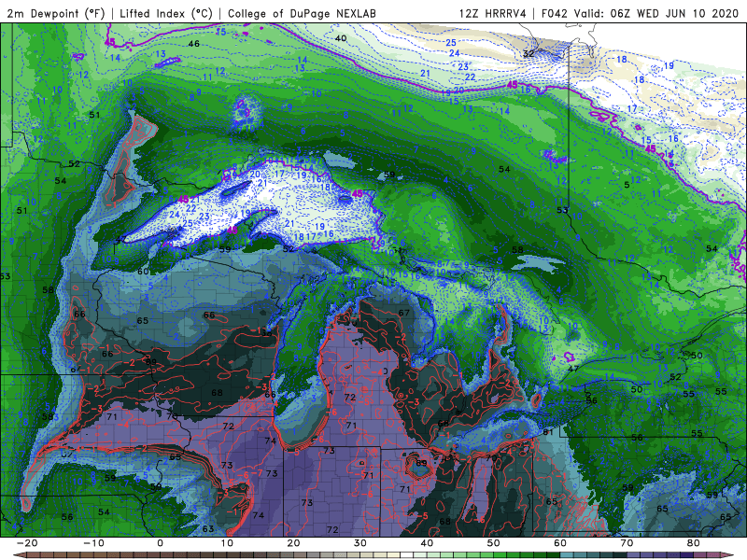Click the black "61" dewpoint value on the map
This screenshot has width=747, height=560.
[x=548, y=432]
